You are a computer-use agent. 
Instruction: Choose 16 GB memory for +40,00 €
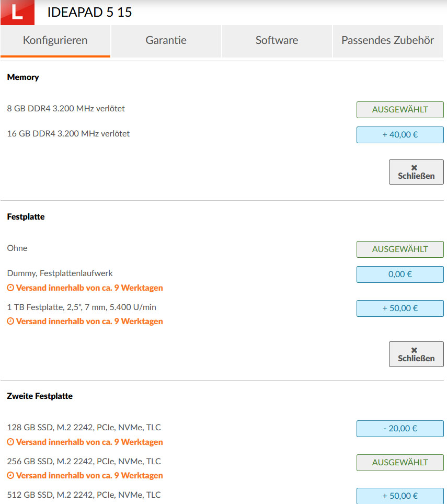(x=400, y=134)
